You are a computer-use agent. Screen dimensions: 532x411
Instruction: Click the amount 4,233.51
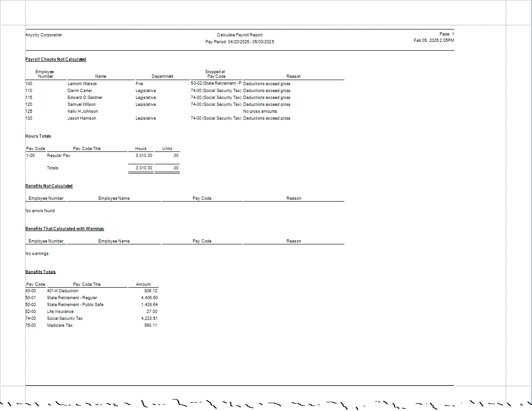point(149,318)
